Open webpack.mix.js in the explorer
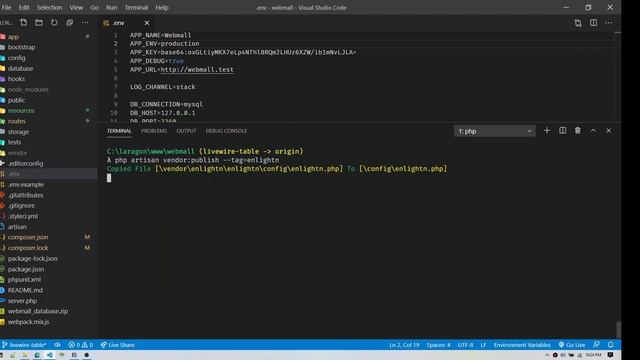Viewport: 640px width, 360px height. point(48,322)
